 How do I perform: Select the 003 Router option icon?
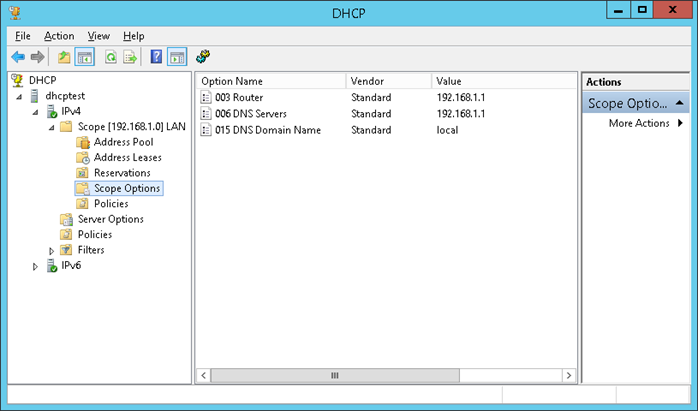[206, 98]
